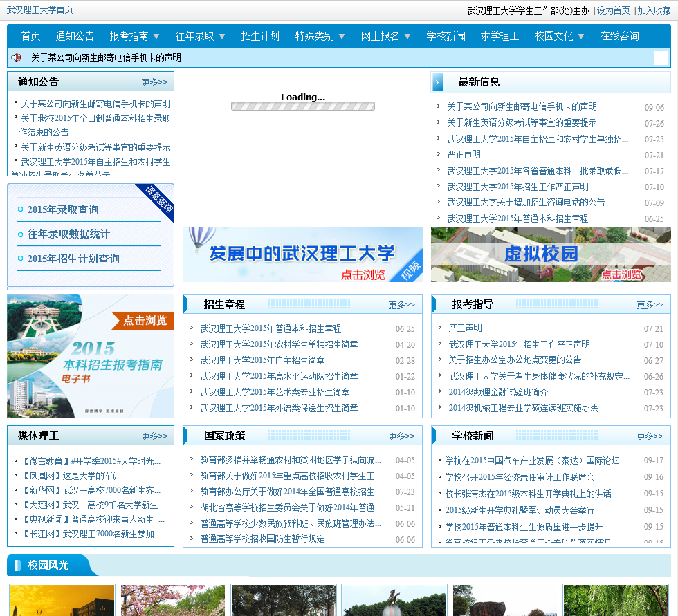
Task: Click the 校园风光 section header icon
Action: click(17, 565)
